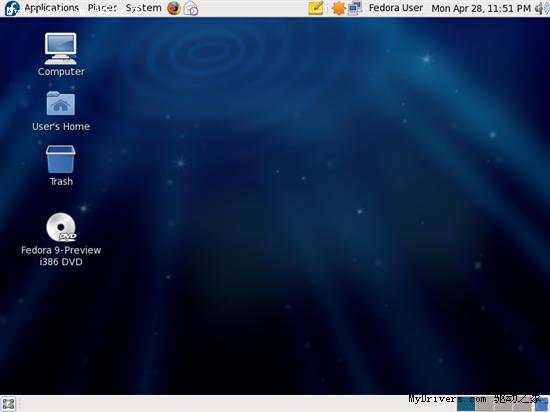
Task: Open the Places menu
Action: coord(102,8)
